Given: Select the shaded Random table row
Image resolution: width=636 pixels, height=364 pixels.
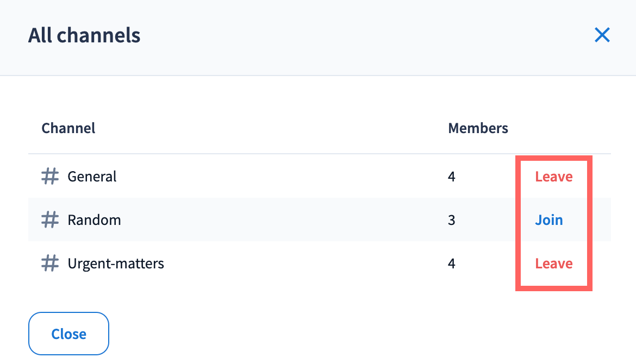Looking at the screenshot, I should (x=272, y=220).
